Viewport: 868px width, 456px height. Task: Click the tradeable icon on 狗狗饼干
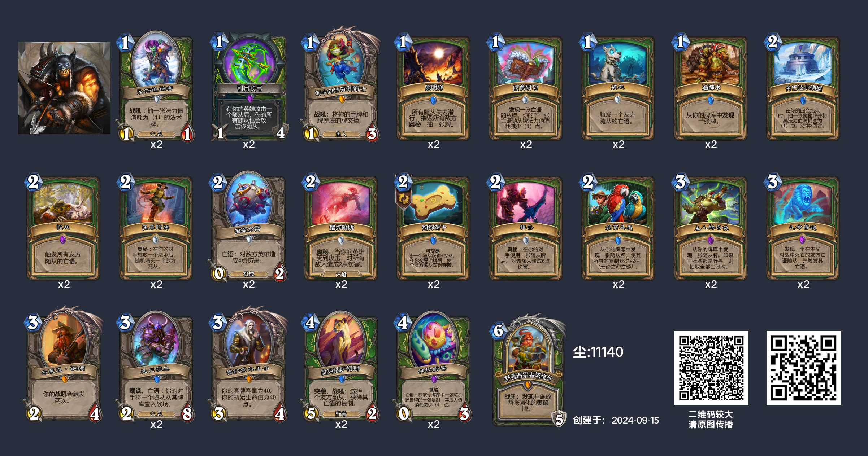point(404,199)
